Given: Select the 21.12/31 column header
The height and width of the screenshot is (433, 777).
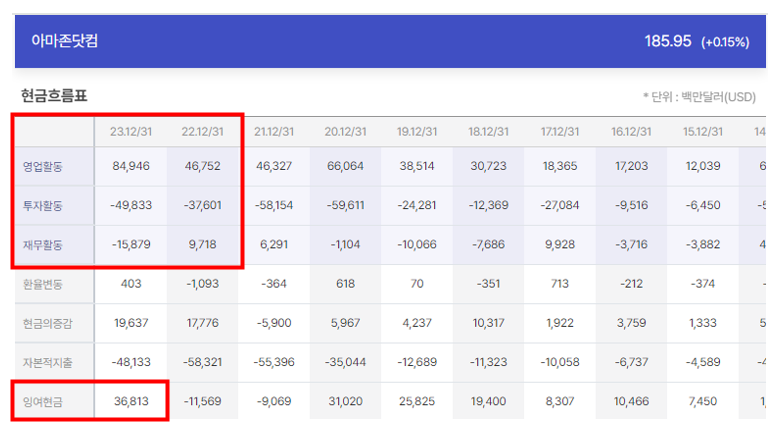Looking at the screenshot, I should [274, 132].
